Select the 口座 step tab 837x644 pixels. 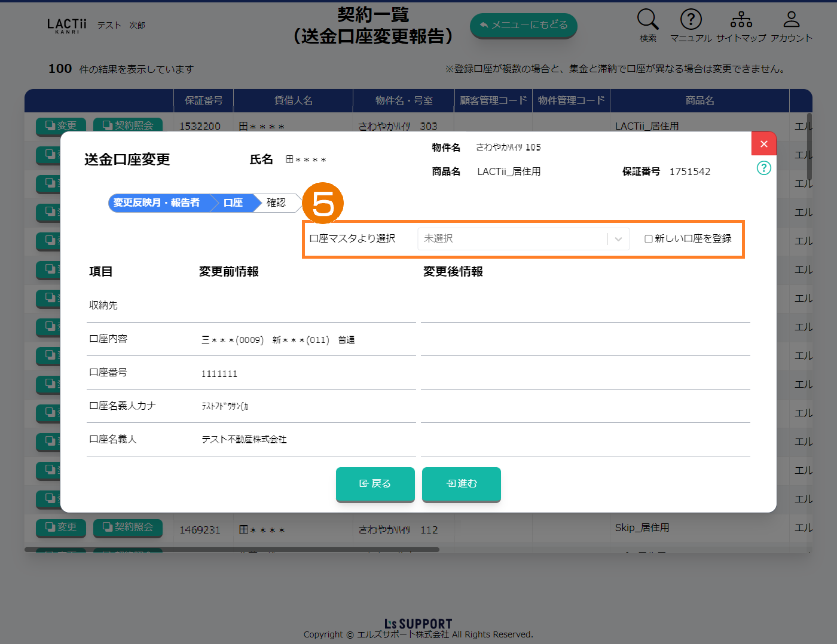(233, 203)
